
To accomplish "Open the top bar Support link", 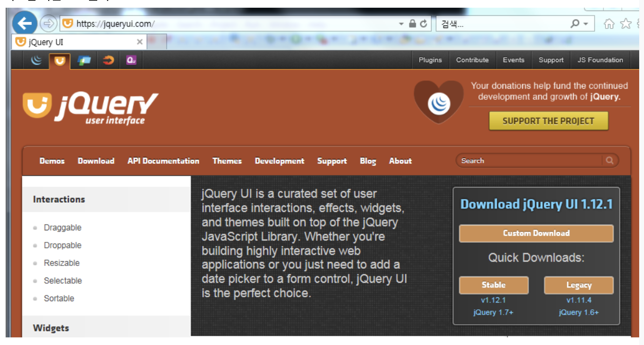I will click(551, 60).
